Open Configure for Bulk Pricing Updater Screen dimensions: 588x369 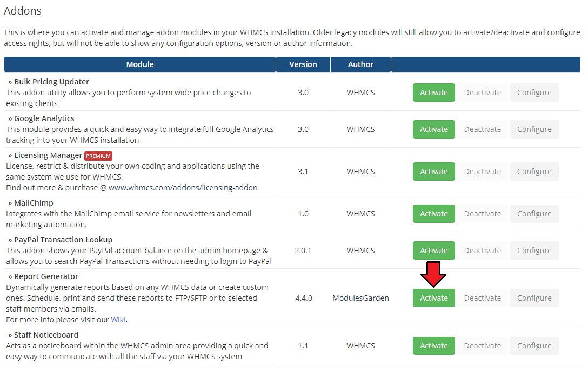point(534,93)
